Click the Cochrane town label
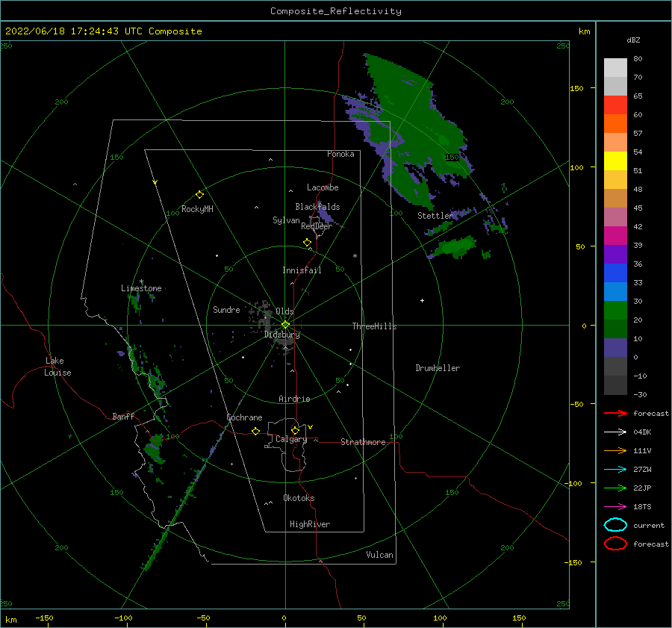 tap(244, 417)
